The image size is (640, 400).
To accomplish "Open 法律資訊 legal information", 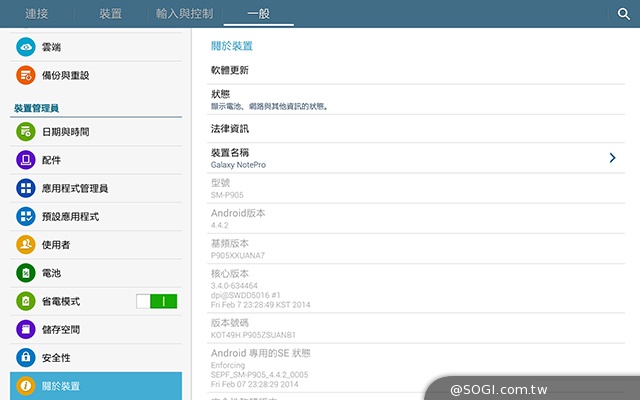I will click(x=230, y=129).
